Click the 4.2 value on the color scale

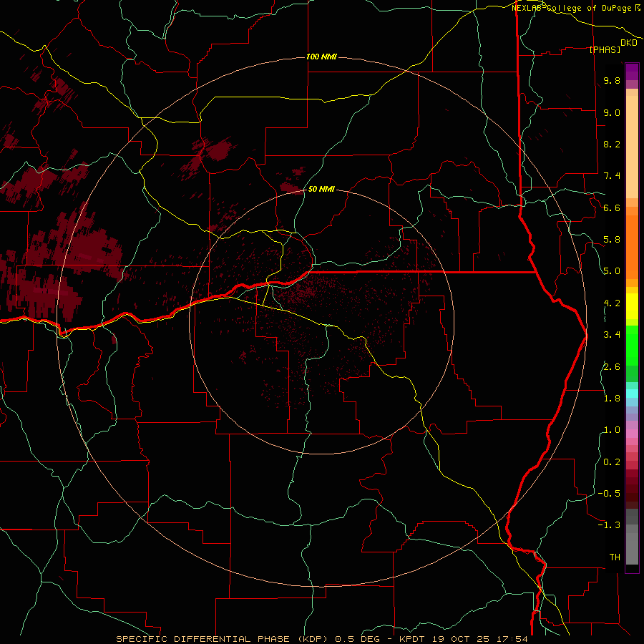click(x=612, y=303)
